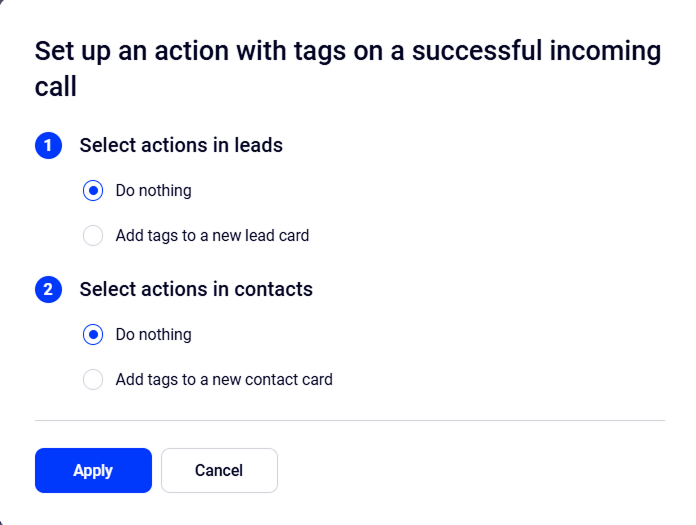Select the Do nothing radio button for leads
This screenshot has width=696, height=525.
pyautogui.click(x=93, y=191)
